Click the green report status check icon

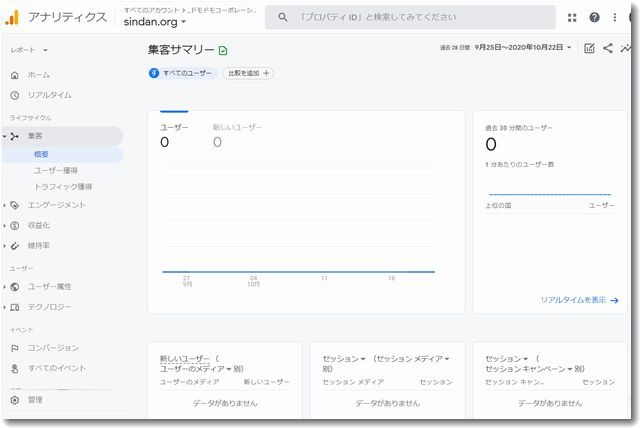[223, 49]
